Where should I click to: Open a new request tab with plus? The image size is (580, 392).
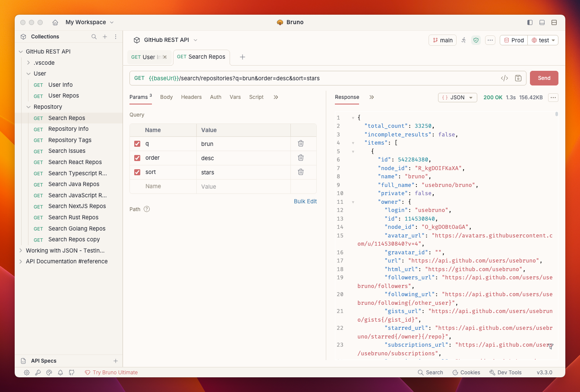(243, 57)
